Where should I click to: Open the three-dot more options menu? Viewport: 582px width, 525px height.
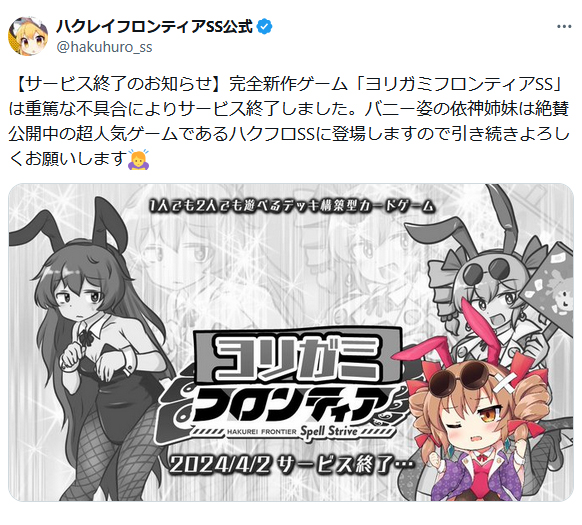click(x=564, y=27)
